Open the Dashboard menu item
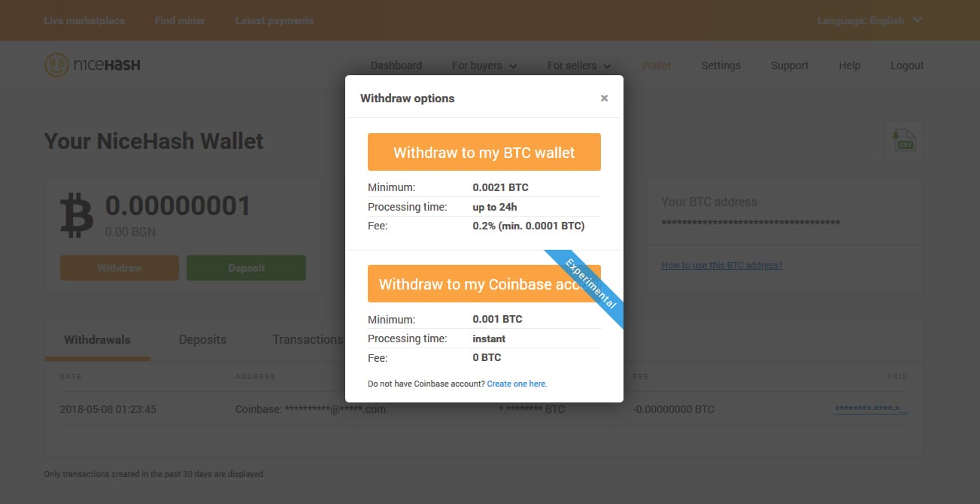 pos(396,65)
